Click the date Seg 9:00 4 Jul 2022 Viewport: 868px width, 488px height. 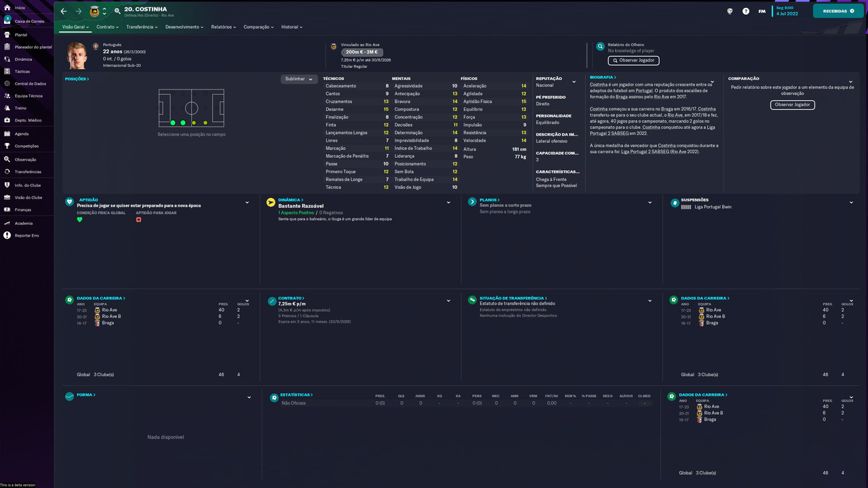[787, 11]
